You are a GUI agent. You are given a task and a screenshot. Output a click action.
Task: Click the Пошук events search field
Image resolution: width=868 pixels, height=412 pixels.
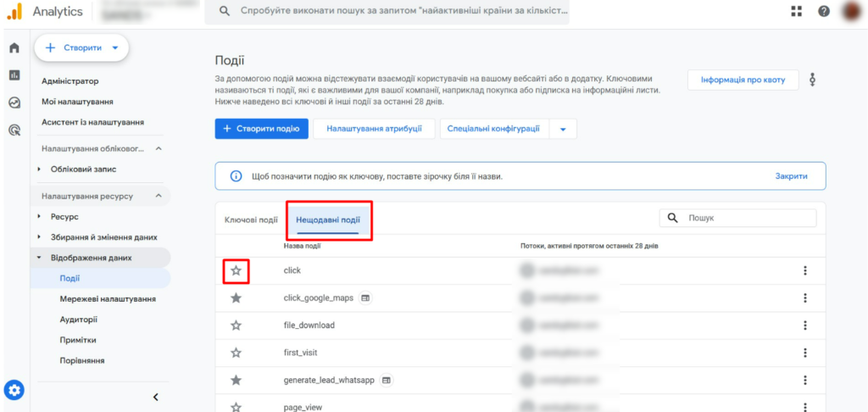click(x=746, y=218)
